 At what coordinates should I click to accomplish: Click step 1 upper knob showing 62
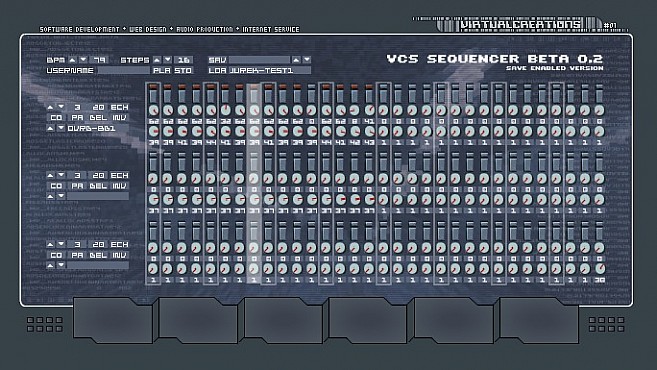point(153,111)
